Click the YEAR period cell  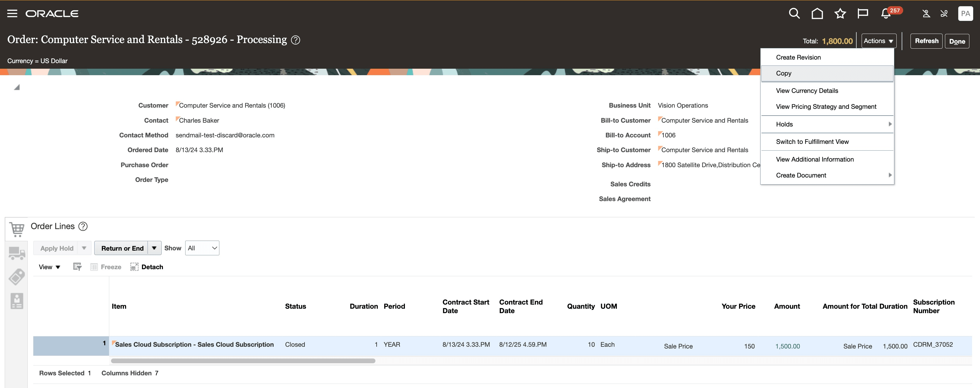391,345
